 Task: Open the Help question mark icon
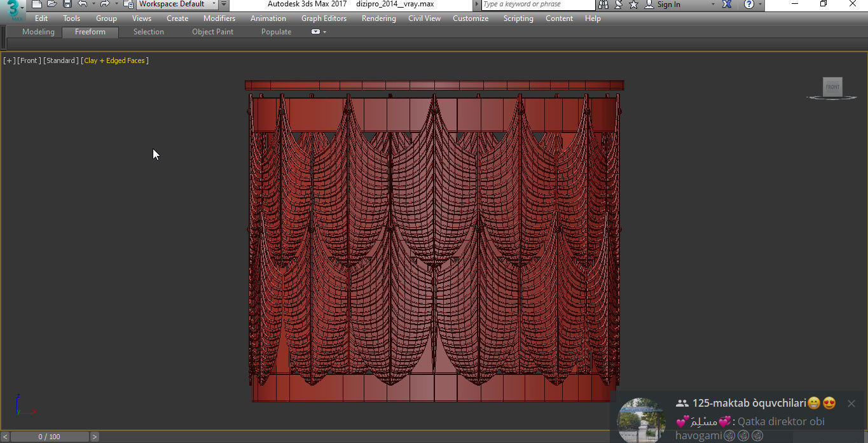tap(748, 4)
